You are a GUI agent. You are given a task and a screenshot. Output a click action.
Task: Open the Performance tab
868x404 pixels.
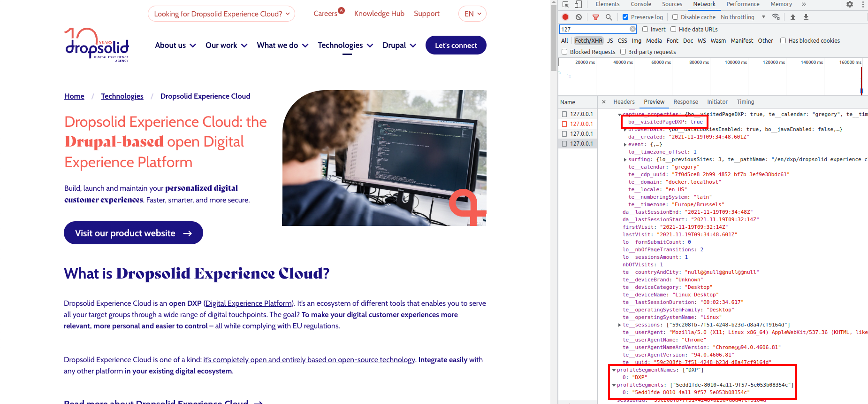pos(743,4)
